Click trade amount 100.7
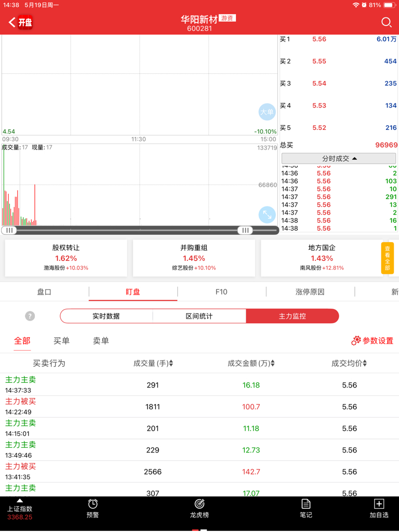The height and width of the screenshot is (532, 399). [251, 407]
